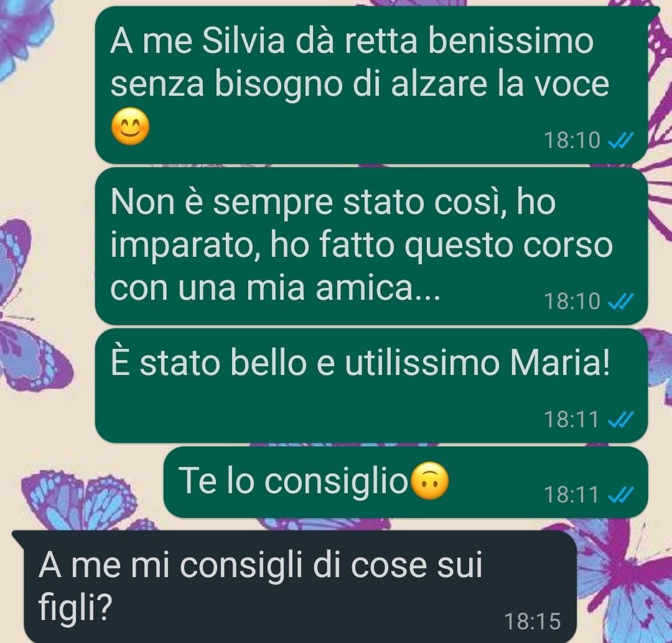Screen dimensions: 672x643
Task: Tap the upside-down face emoji
Action: pyautogui.click(x=430, y=481)
